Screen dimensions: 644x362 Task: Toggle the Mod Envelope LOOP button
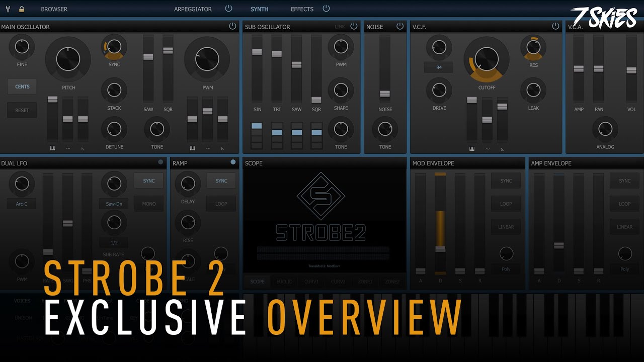coord(506,204)
